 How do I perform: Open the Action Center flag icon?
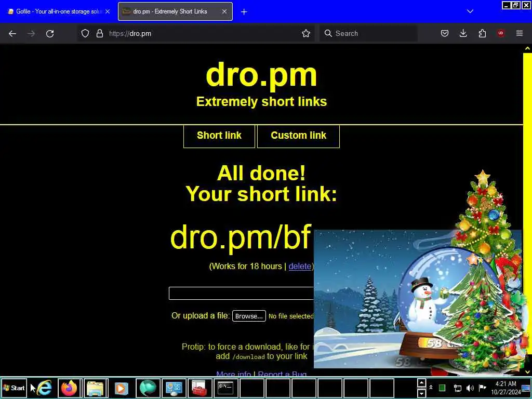(x=482, y=388)
